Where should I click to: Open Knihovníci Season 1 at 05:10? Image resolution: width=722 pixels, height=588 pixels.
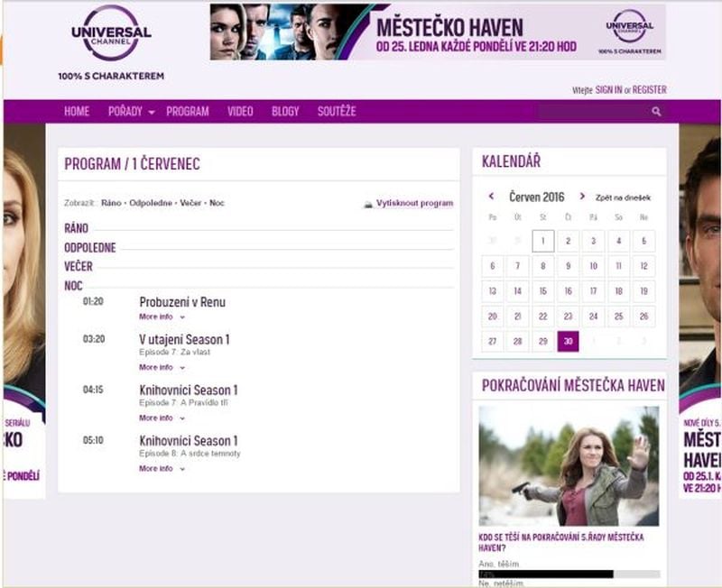(189, 441)
